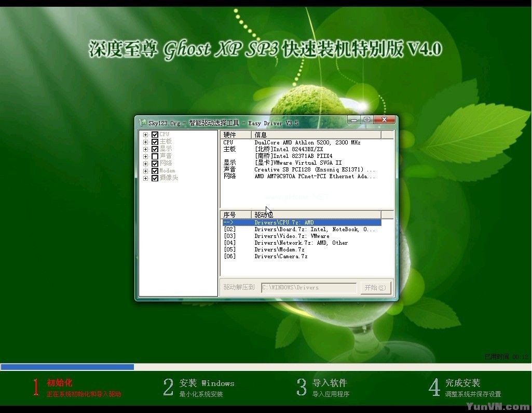The height and width of the screenshot is (413, 532).
Task: Minimize the Easy Driver window
Action: tap(354, 120)
